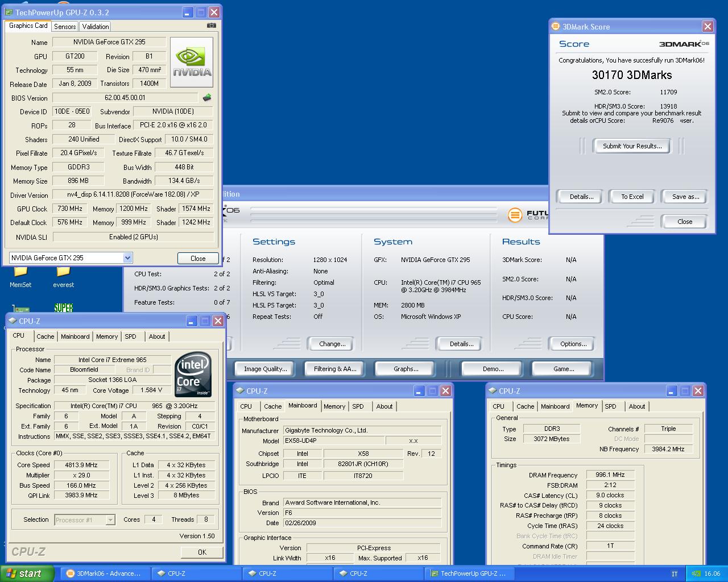Click NB Frequency value 3984.2 MHz
Image resolution: width=728 pixels, height=582 pixels.
[668, 449]
